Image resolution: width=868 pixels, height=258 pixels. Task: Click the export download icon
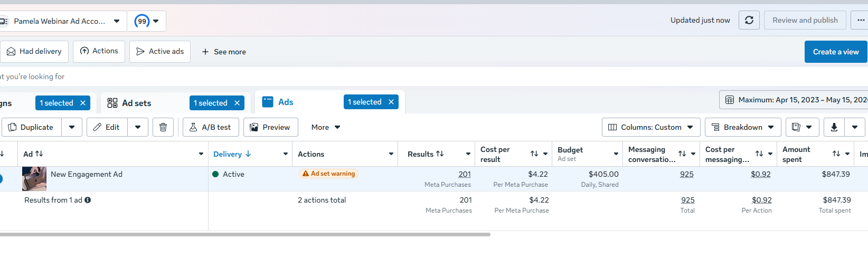point(834,127)
